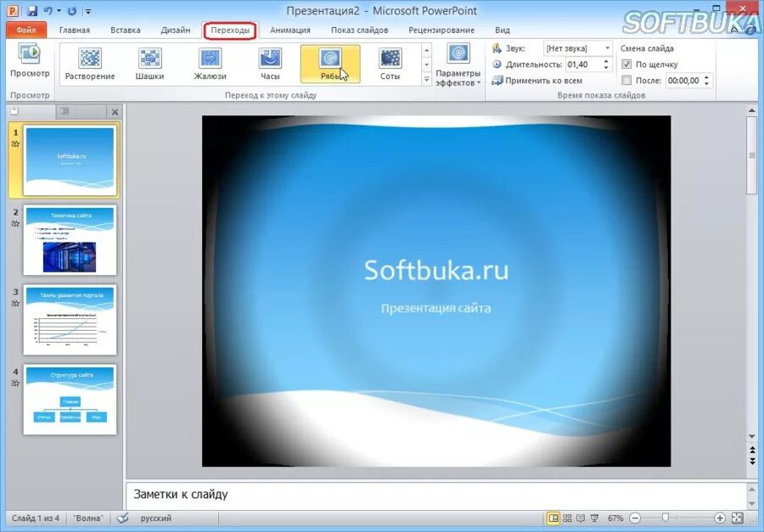
Task: Increase После time with up arrow
Action: [707, 77]
